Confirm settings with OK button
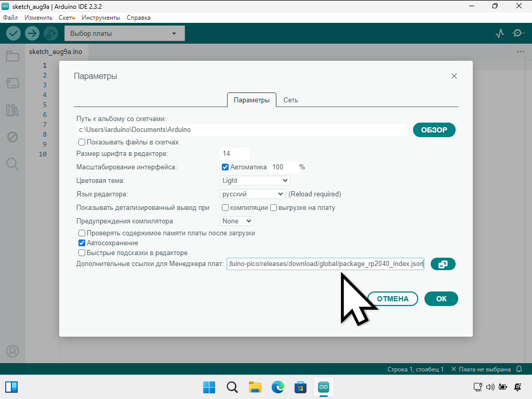Viewport: 532px width, 399px height. [x=441, y=299]
